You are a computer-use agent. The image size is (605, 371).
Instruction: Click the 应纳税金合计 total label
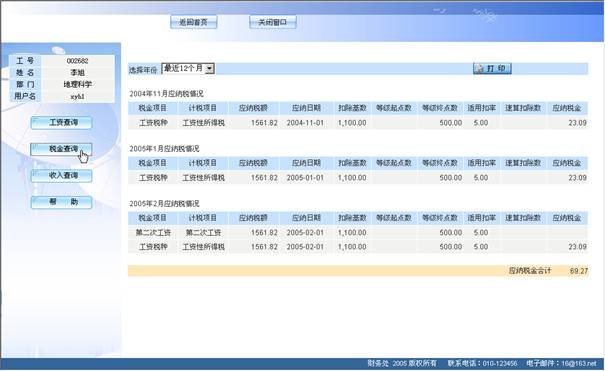(x=530, y=271)
